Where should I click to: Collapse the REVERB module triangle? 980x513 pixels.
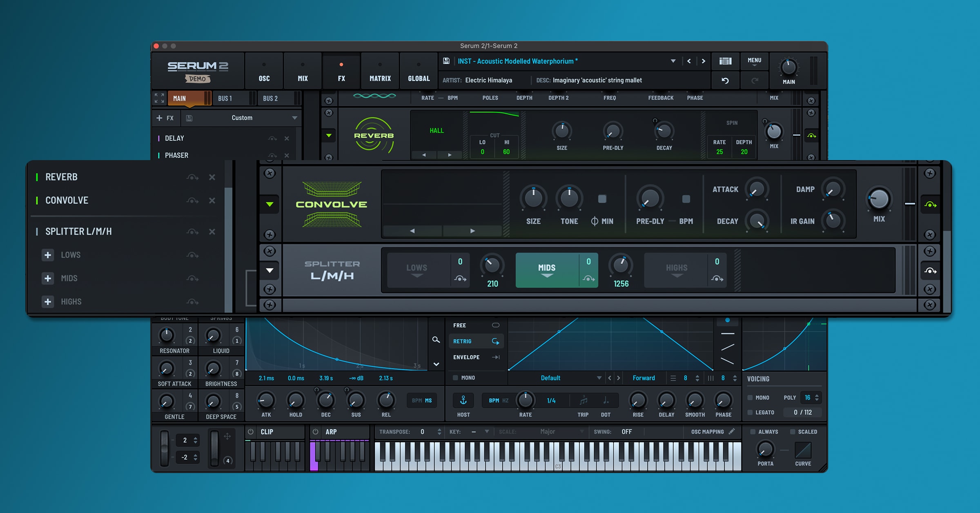(x=329, y=135)
